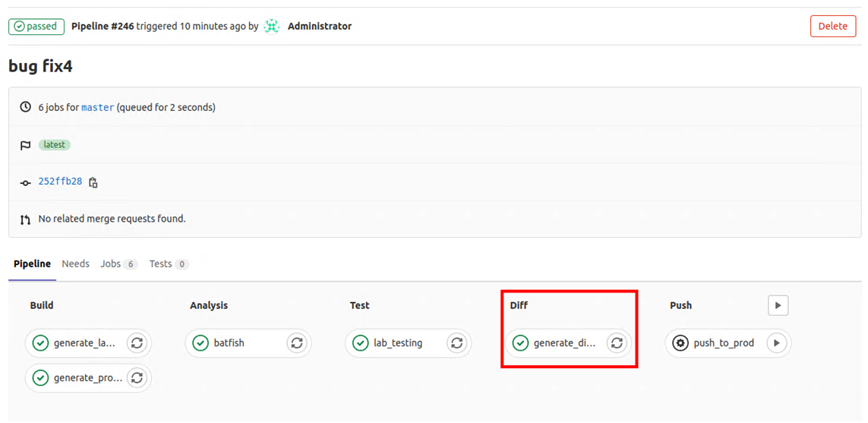Play the push_to_prod manual job

click(776, 343)
